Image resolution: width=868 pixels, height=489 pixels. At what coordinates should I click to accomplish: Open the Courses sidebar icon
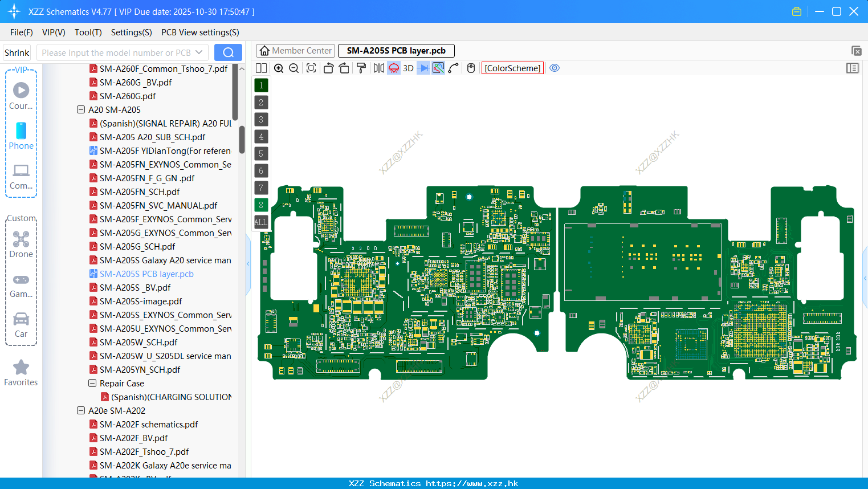click(x=21, y=96)
